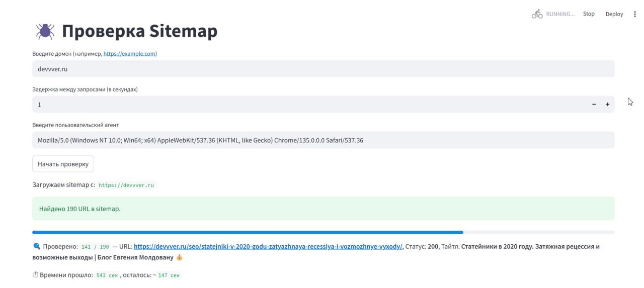Focus the request delay number field

tap(309, 104)
